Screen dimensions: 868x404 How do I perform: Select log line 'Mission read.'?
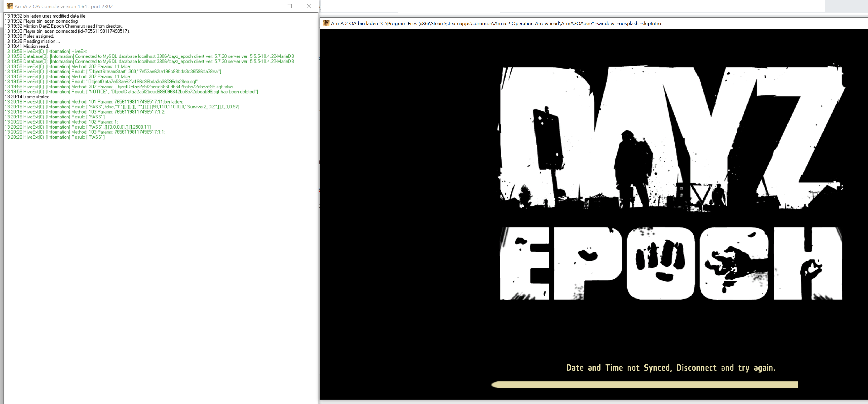[x=27, y=46]
